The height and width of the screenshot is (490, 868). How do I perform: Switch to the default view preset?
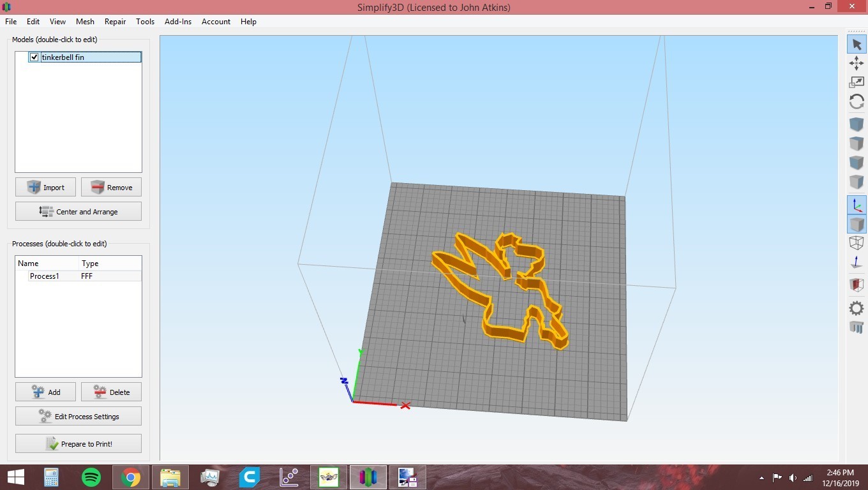pos(857,124)
